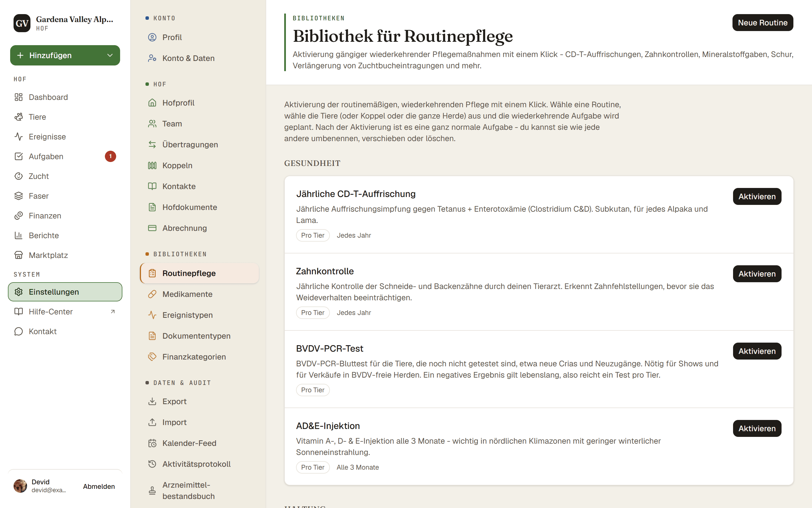
Task: Open the Berichte chart icon
Action: [18, 236]
